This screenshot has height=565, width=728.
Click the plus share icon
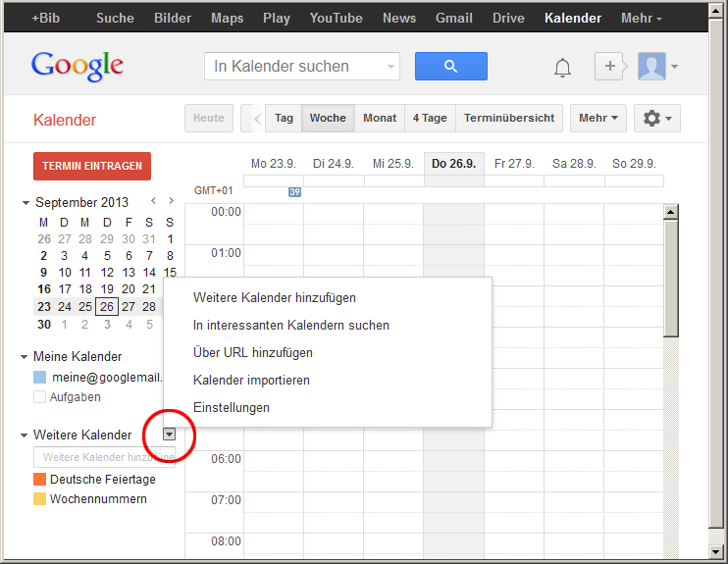point(609,66)
